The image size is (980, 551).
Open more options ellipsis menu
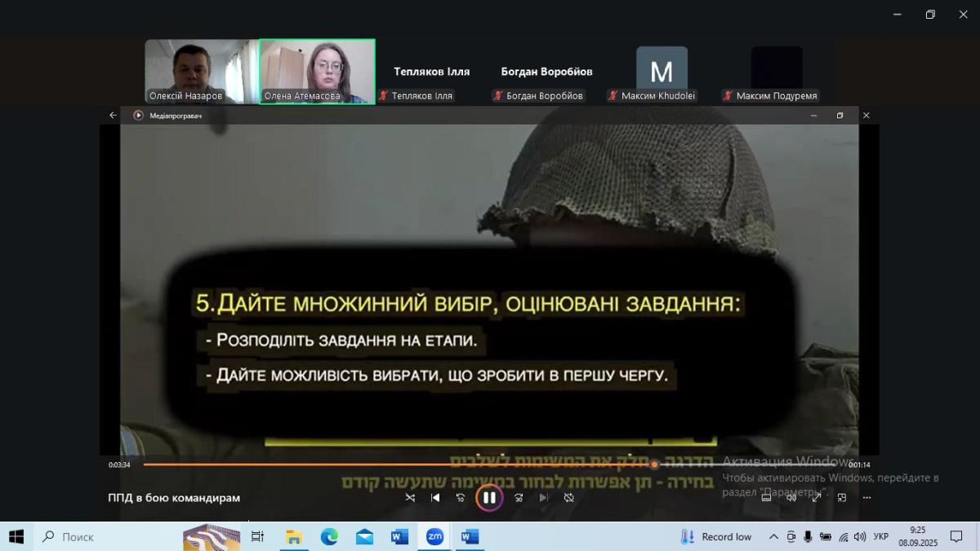866,497
